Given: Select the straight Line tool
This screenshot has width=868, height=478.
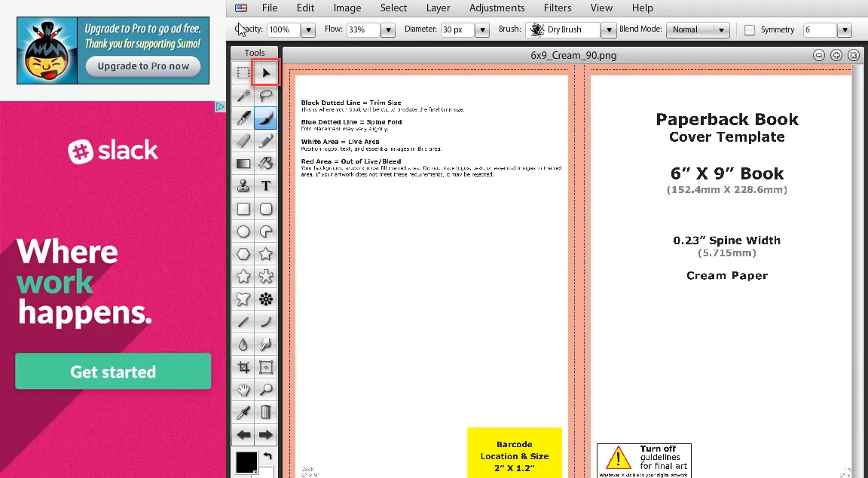Looking at the screenshot, I should point(243,322).
